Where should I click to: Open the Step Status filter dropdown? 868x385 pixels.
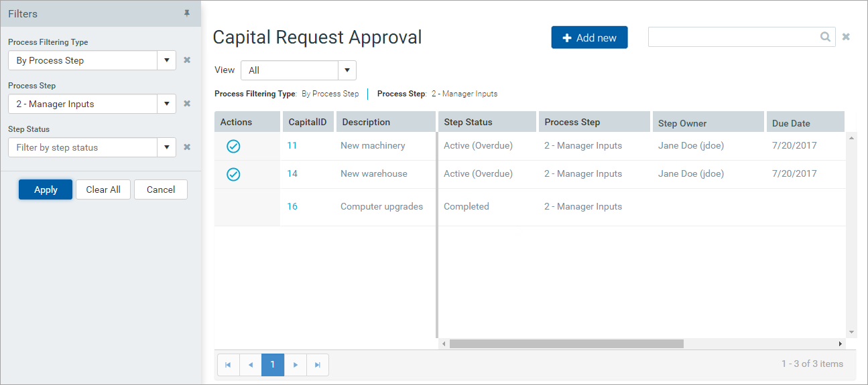[166, 147]
